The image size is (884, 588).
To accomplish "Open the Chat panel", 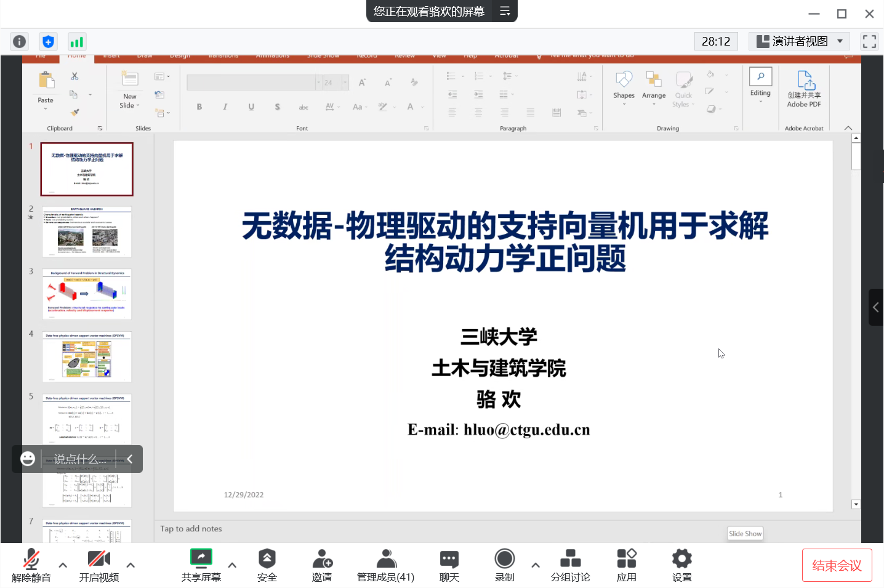I will pos(449,565).
